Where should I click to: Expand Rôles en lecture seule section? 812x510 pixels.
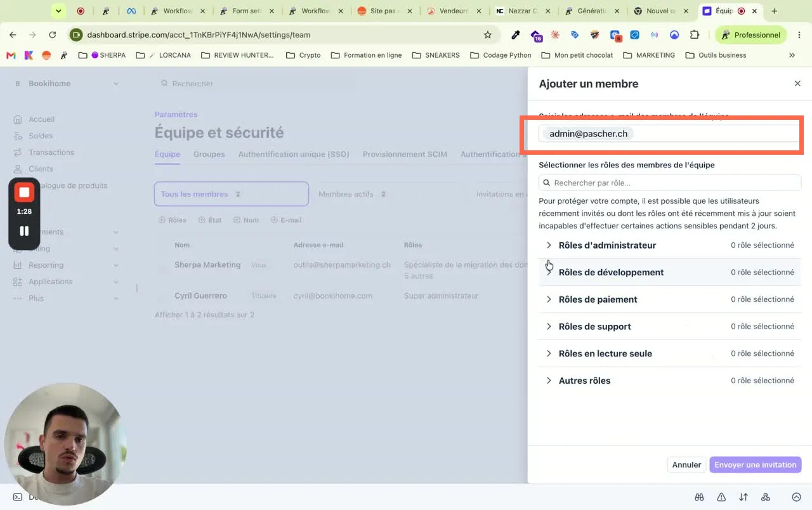pyautogui.click(x=670, y=353)
